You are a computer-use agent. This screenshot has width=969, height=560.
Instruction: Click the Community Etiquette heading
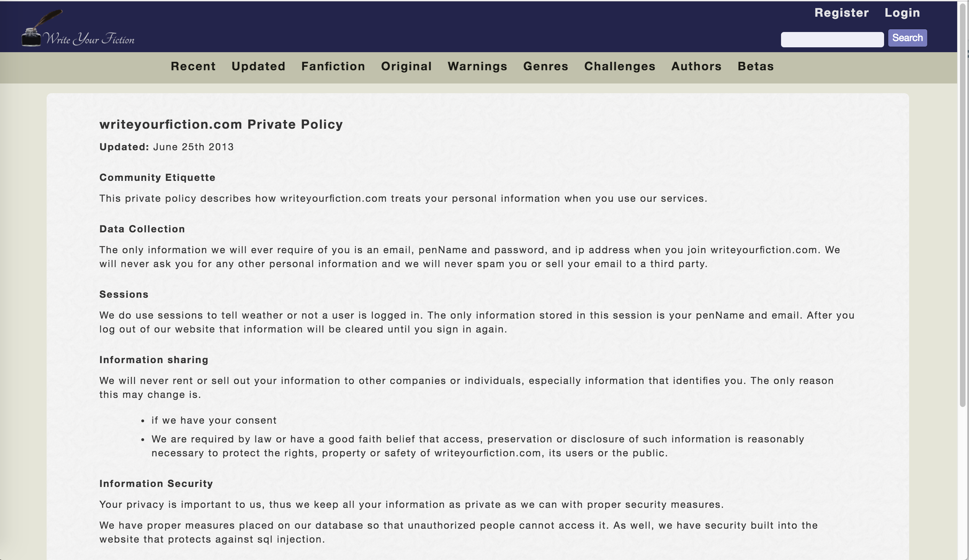(x=157, y=178)
